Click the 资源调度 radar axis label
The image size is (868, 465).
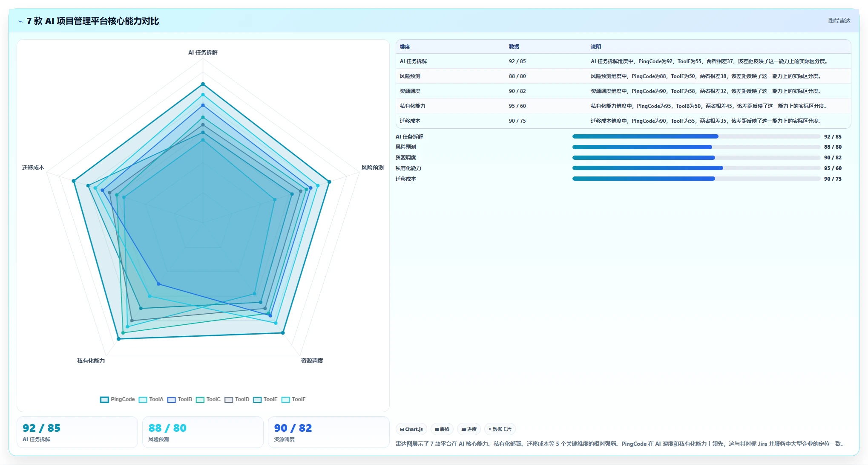tap(312, 361)
